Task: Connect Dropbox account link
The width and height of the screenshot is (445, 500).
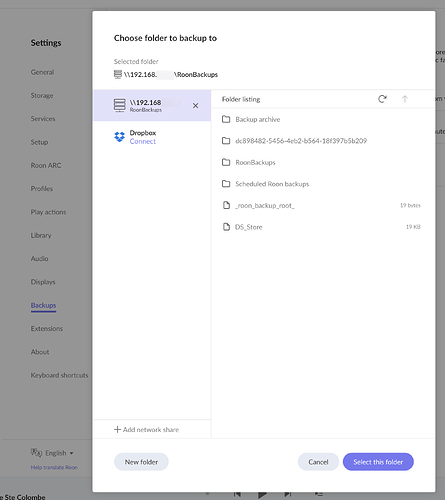Action: (143, 141)
